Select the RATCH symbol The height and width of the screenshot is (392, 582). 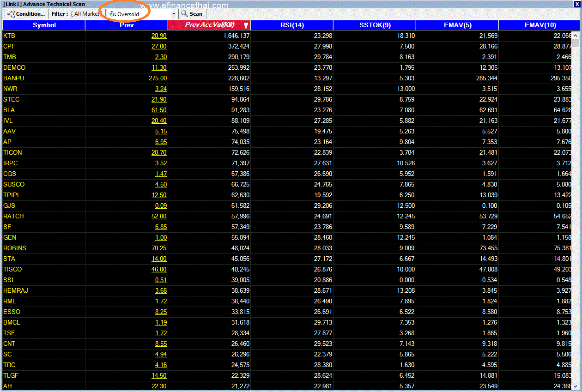pyautogui.click(x=13, y=216)
